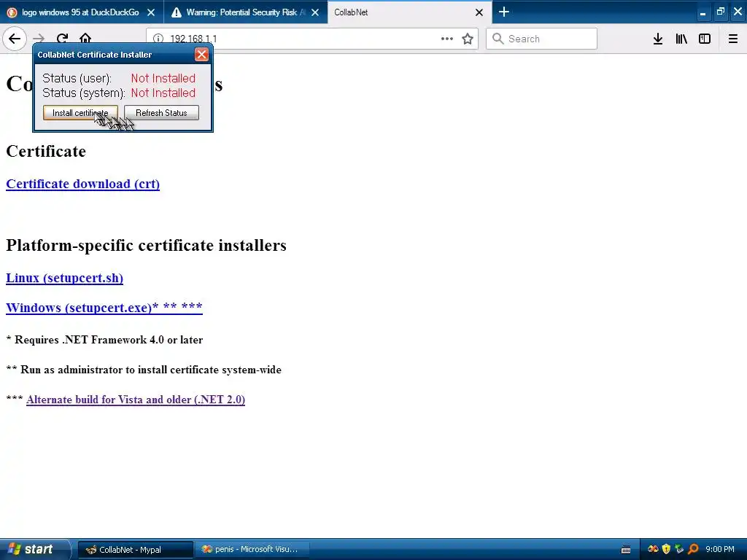Click the Certificate heading
747x560 pixels.
(x=46, y=151)
